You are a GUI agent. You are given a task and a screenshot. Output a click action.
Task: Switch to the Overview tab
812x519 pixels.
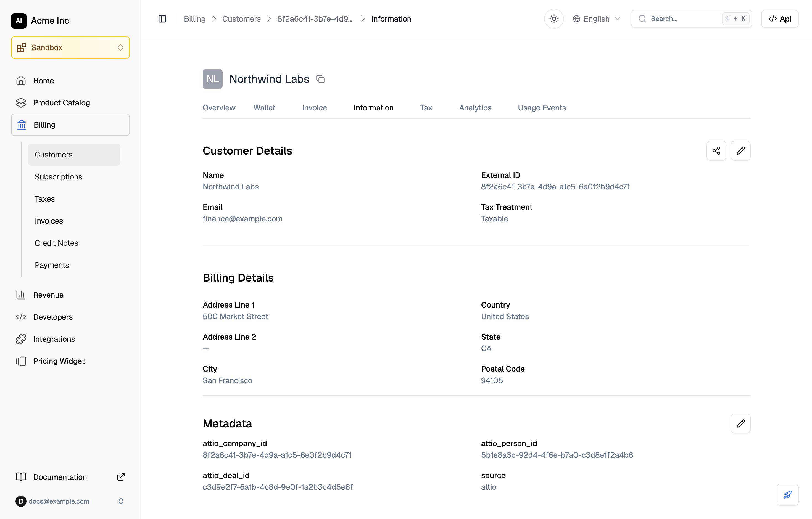pyautogui.click(x=219, y=108)
